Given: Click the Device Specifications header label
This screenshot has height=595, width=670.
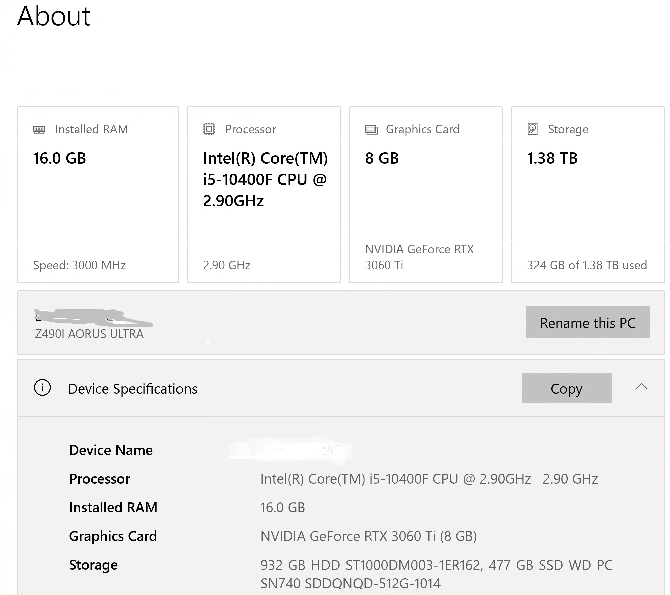Looking at the screenshot, I should [x=133, y=389].
